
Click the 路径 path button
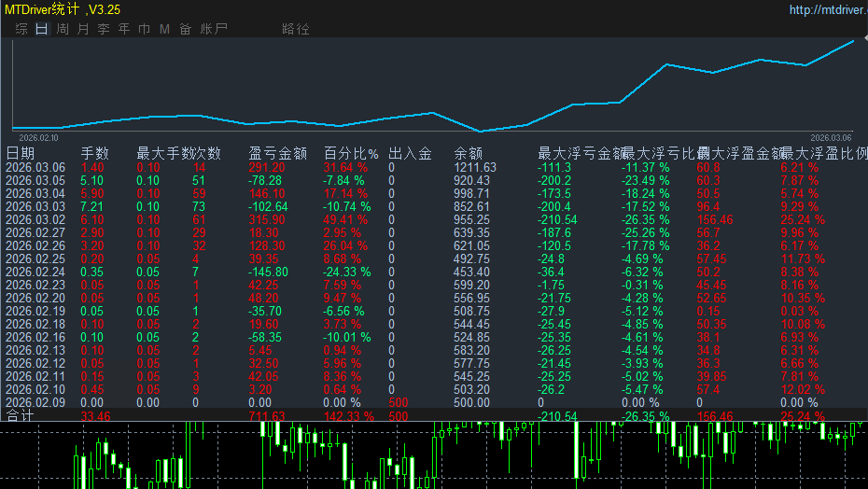296,29
